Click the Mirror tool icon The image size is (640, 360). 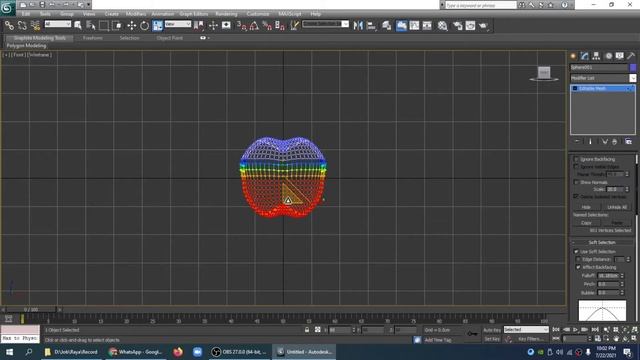click(358, 26)
